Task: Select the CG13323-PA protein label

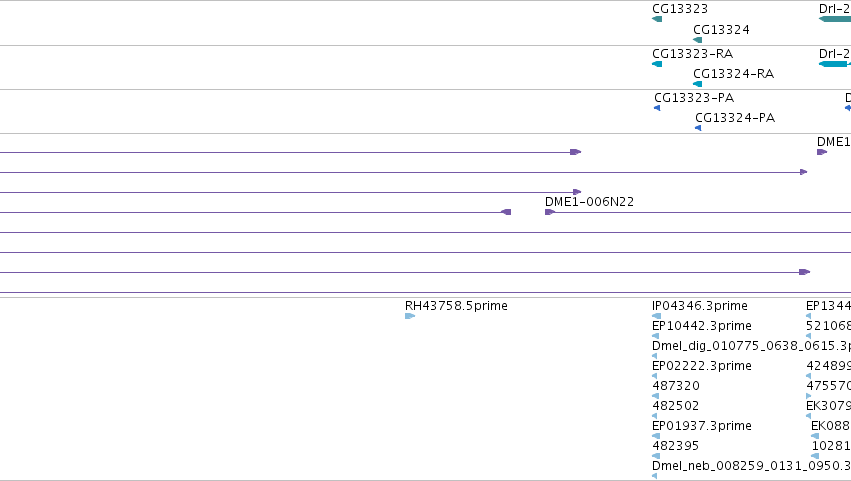Action: coord(694,98)
